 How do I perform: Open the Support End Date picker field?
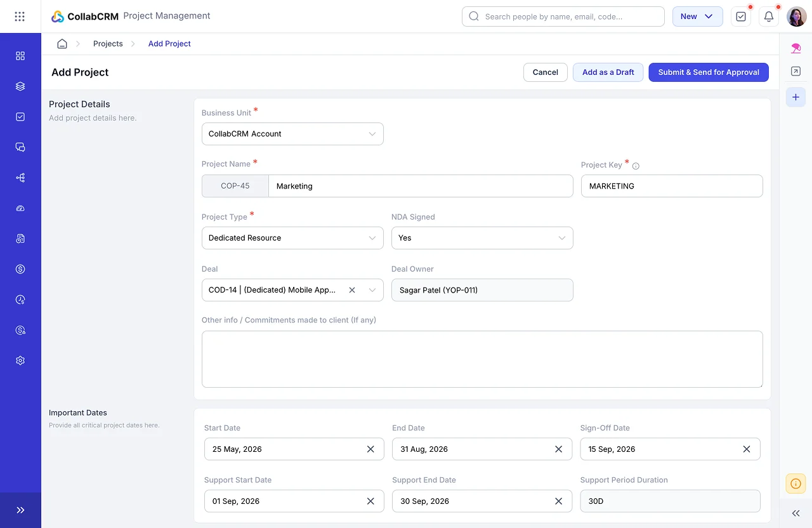(482, 501)
